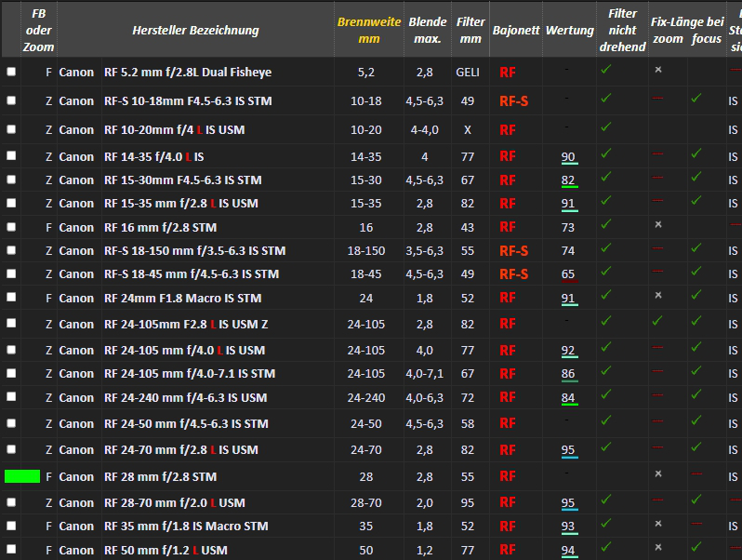Viewport: 742px width, 560px height.
Task: Click the x icon in the RF 35 mm f/1.8 row
Action: pyautogui.click(x=657, y=524)
